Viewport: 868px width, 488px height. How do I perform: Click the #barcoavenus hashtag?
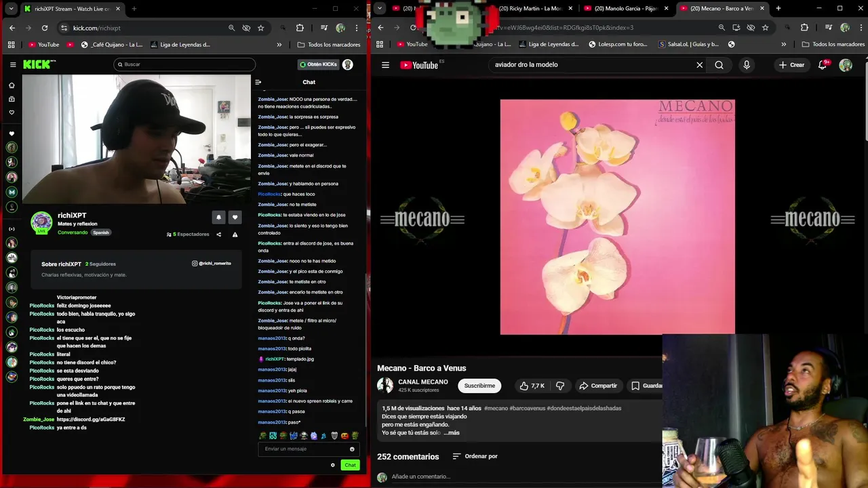(527, 408)
